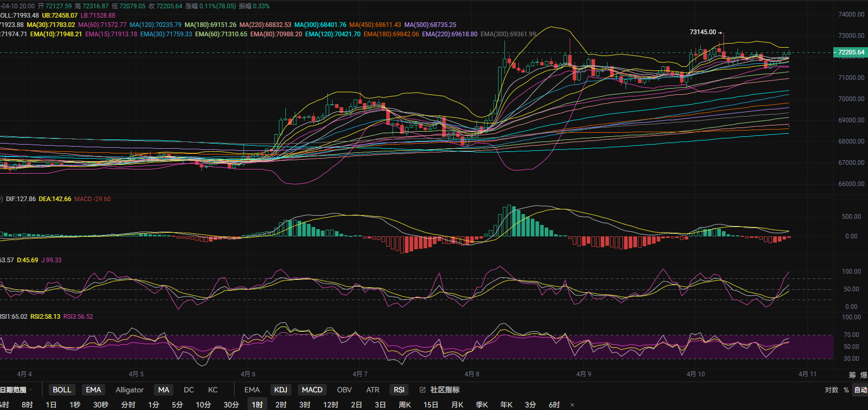Disable the EMA overlay next to BOLL

pos(93,390)
